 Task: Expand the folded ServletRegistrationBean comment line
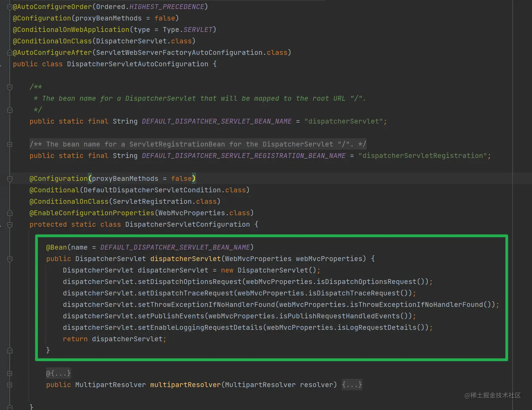tap(10, 144)
